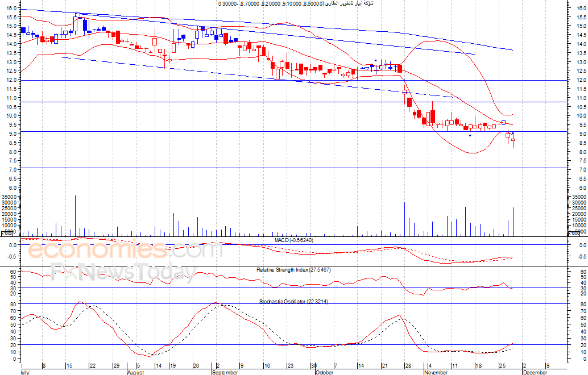Click date label 26 in August
This screenshot has height=375, width=588.
point(196,366)
